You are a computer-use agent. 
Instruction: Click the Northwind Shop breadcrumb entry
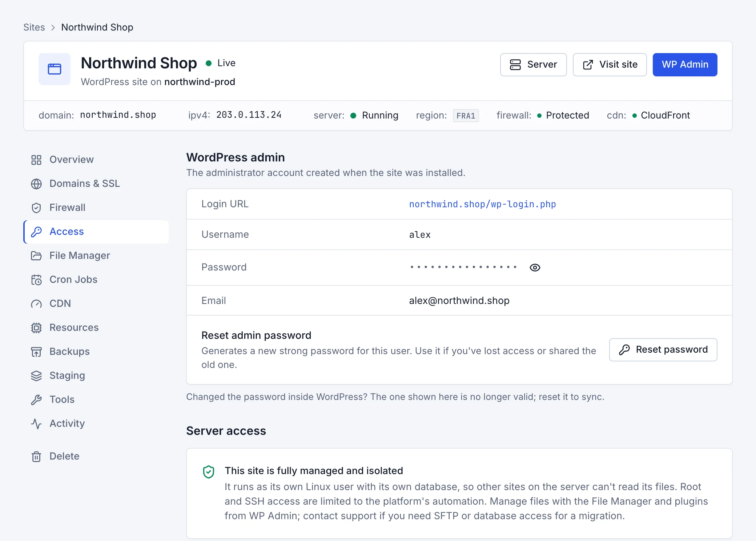[x=97, y=27]
